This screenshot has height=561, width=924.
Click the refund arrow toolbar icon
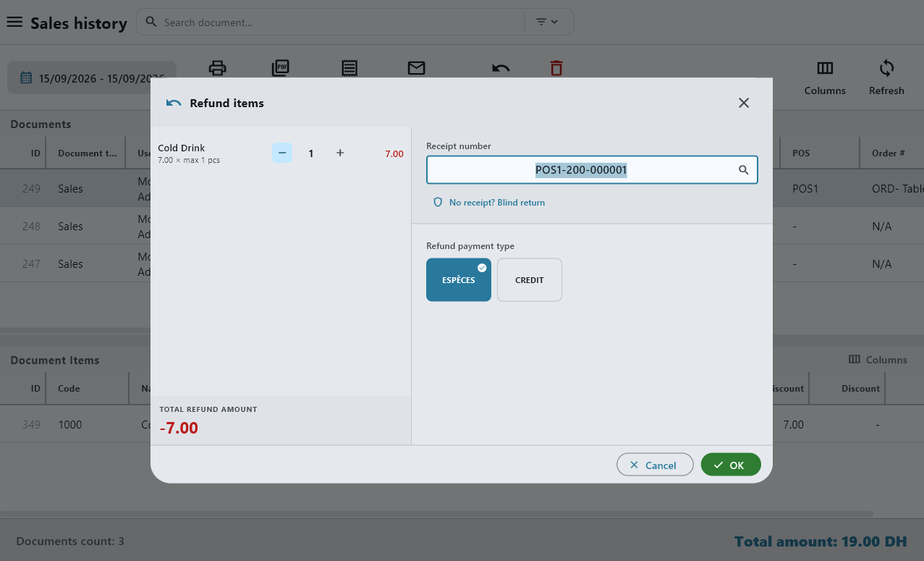501,68
